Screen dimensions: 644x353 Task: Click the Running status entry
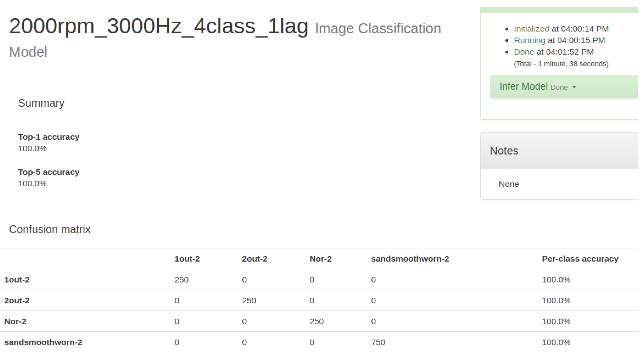pyautogui.click(x=529, y=40)
